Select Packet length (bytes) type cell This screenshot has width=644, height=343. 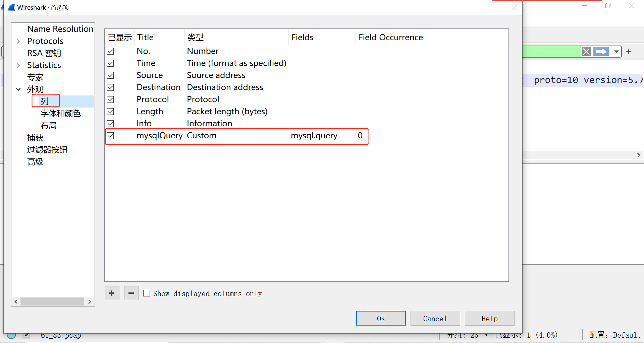[227, 112]
